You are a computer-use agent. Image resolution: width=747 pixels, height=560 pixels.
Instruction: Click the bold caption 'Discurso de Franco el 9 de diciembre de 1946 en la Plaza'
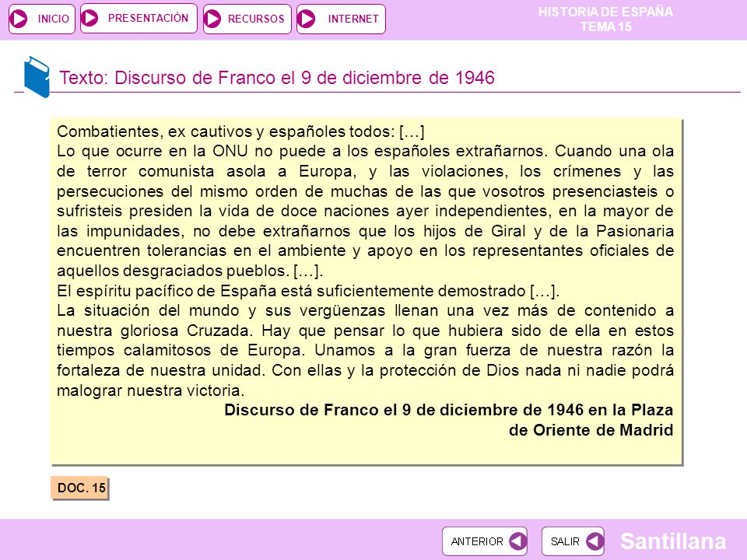pos(449,410)
